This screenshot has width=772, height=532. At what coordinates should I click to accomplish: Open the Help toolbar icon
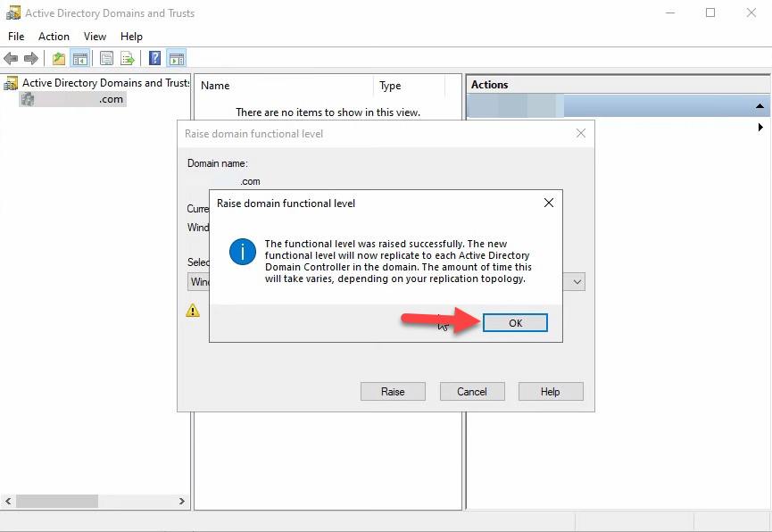[154, 59]
